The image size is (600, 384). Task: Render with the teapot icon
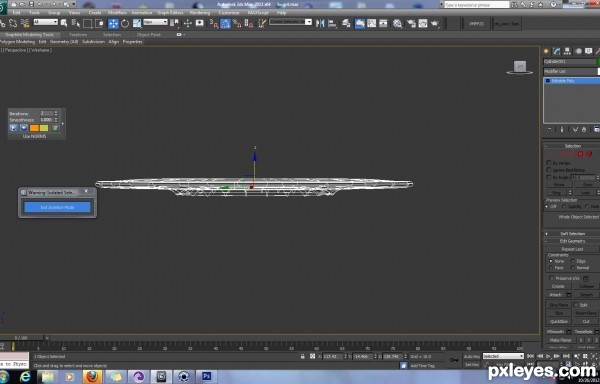pyautogui.click(x=435, y=24)
